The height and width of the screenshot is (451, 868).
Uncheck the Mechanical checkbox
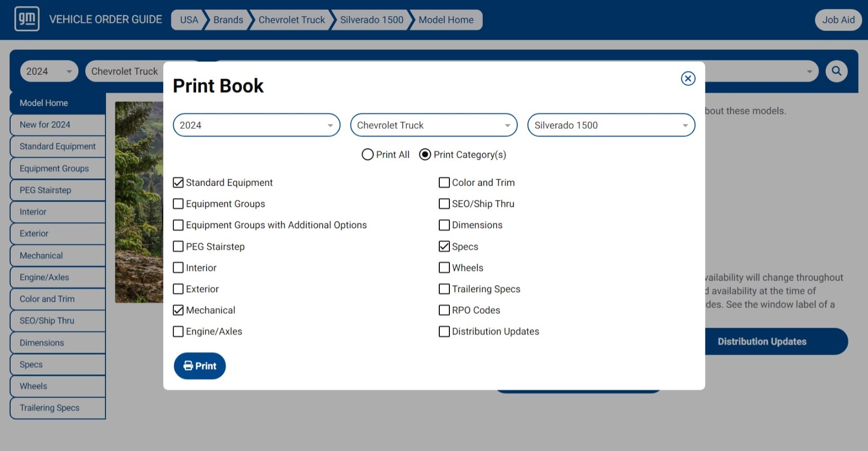179,310
